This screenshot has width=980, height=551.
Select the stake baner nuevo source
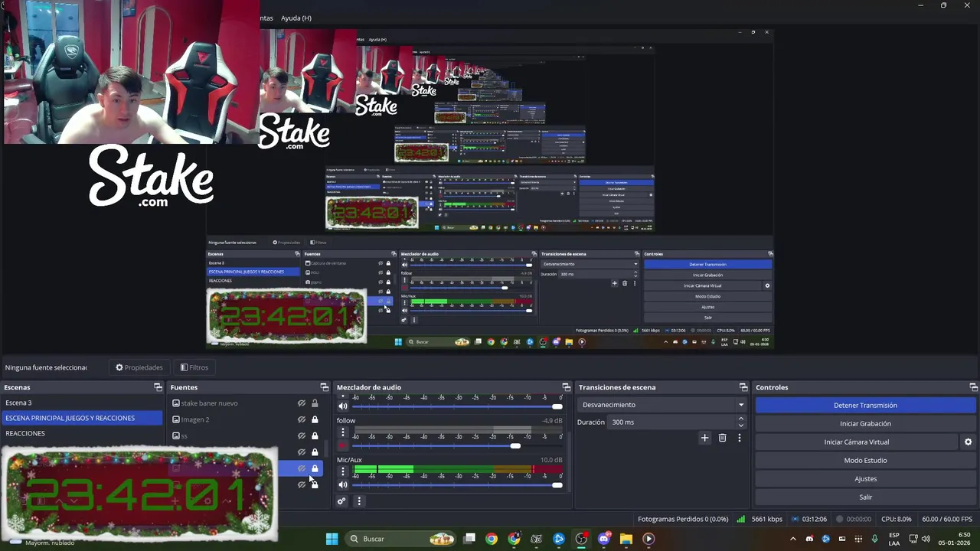(x=209, y=403)
